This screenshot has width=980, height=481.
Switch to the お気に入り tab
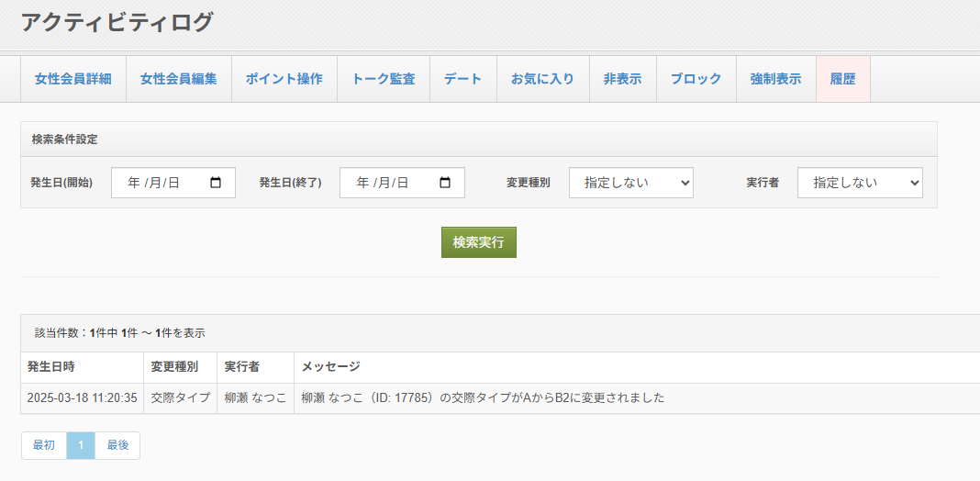(x=542, y=79)
